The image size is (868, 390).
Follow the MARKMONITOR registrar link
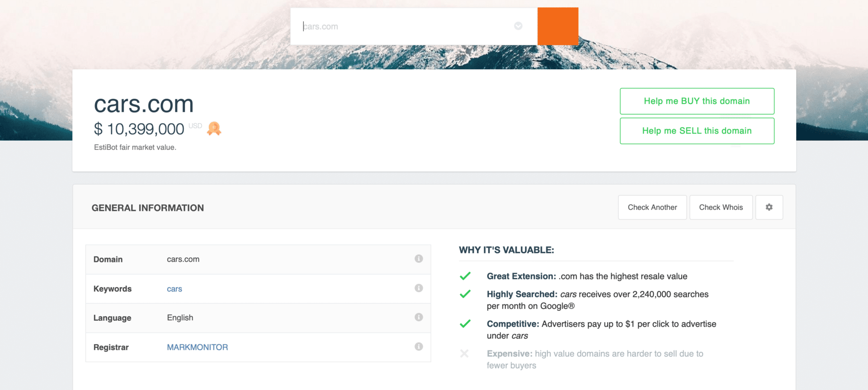pos(197,347)
